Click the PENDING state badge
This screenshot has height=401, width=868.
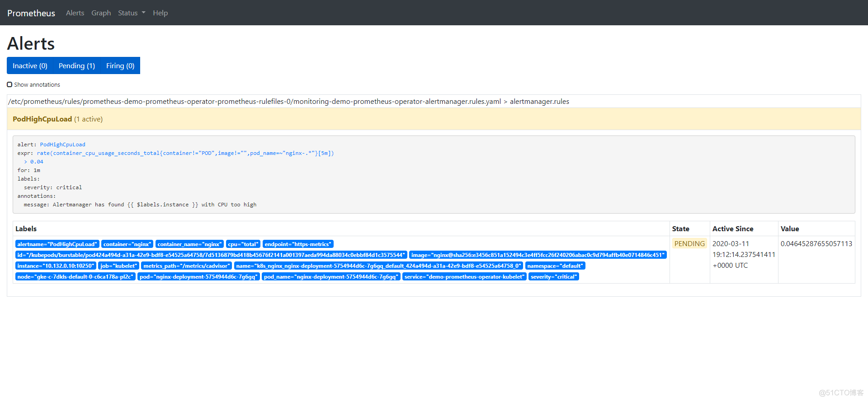[x=689, y=244]
